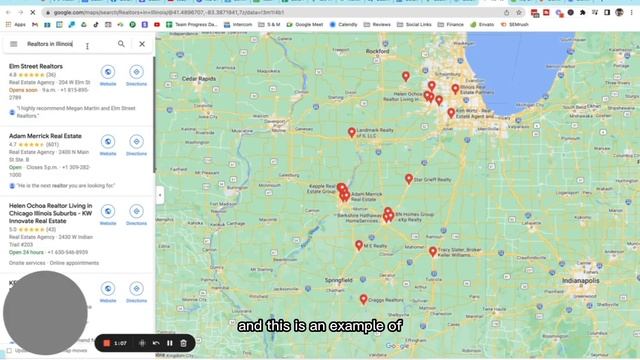This screenshot has width=640, height=360.
Task: Restart the recording with the undo arrow
Action: (x=156, y=343)
